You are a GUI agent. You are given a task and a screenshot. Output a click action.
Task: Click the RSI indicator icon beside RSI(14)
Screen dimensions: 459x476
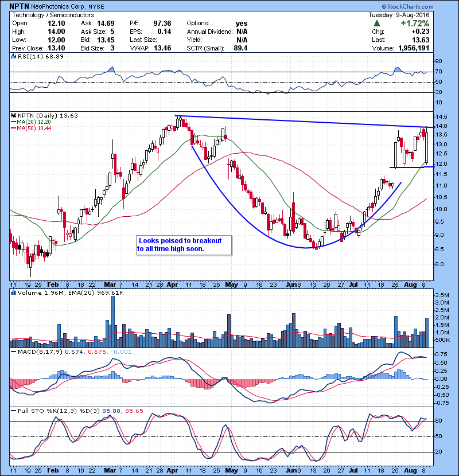pyautogui.click(x=13, y=56)
